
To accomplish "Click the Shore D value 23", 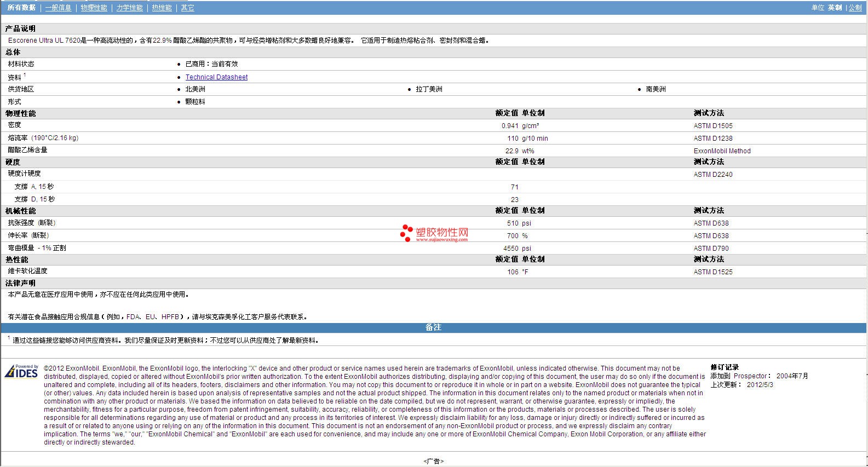I will [x=514, y=200].
